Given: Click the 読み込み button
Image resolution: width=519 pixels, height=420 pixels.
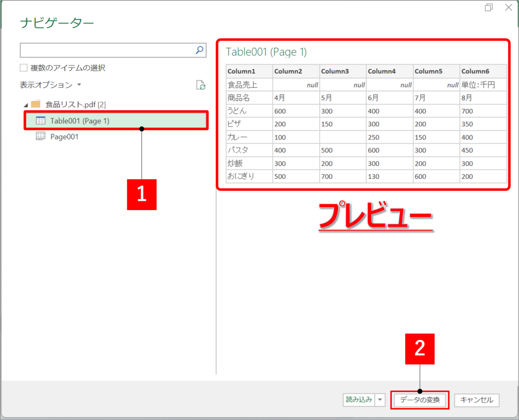Looking at the screenshot, I should 359,400.
